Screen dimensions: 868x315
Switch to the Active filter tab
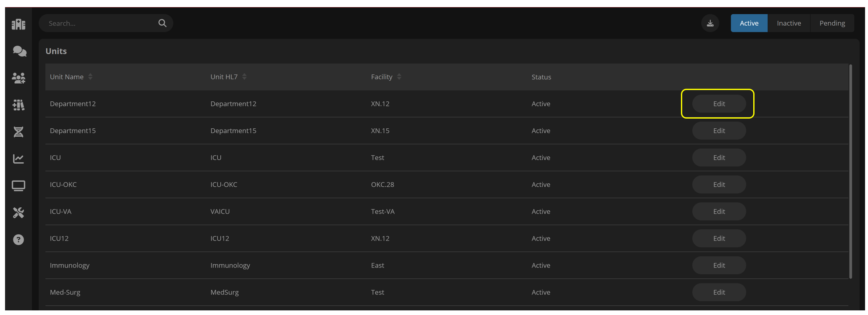click(x=749, y=23)
